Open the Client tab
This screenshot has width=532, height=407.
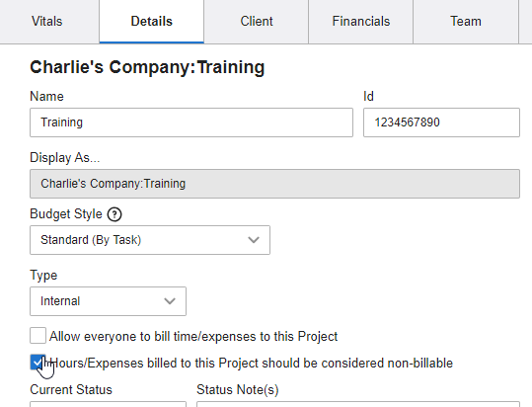(x=257, y=22)
